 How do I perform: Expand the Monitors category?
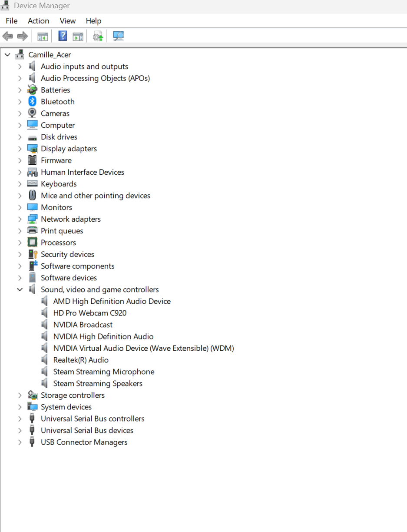20,207
